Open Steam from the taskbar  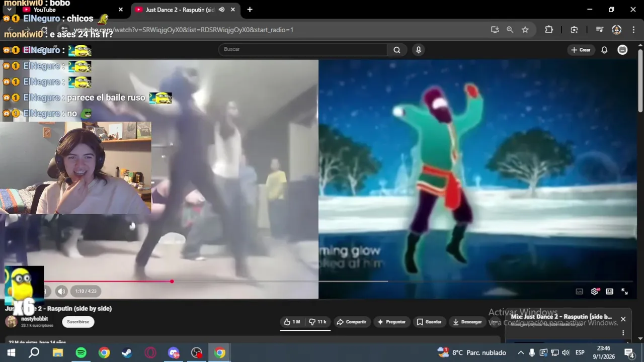[127, 352]
